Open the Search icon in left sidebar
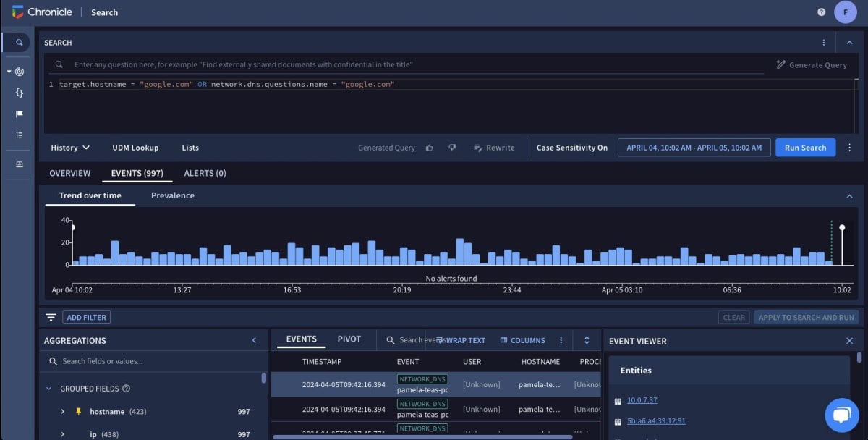The width and height of the screenshot is (868, 440). pos(19,43)
